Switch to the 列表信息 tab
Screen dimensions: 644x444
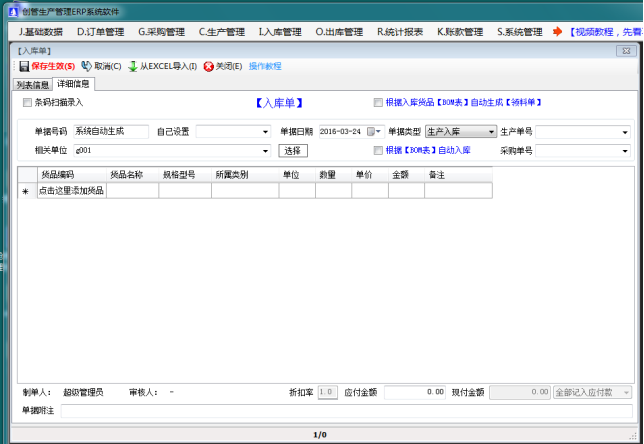pyautogui.click(x=33, y=84)
